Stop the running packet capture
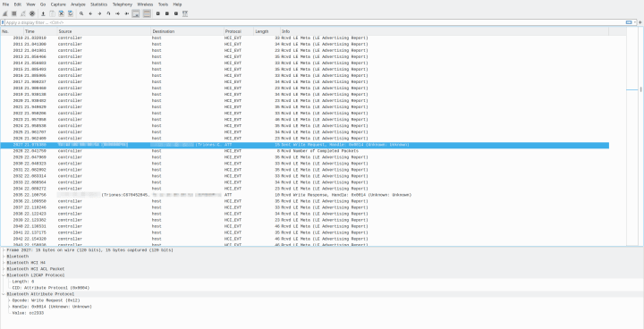 click(x=14, y=13)
